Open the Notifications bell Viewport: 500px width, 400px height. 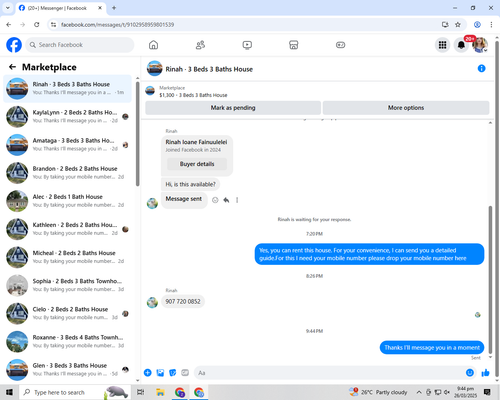click(461, 45)
